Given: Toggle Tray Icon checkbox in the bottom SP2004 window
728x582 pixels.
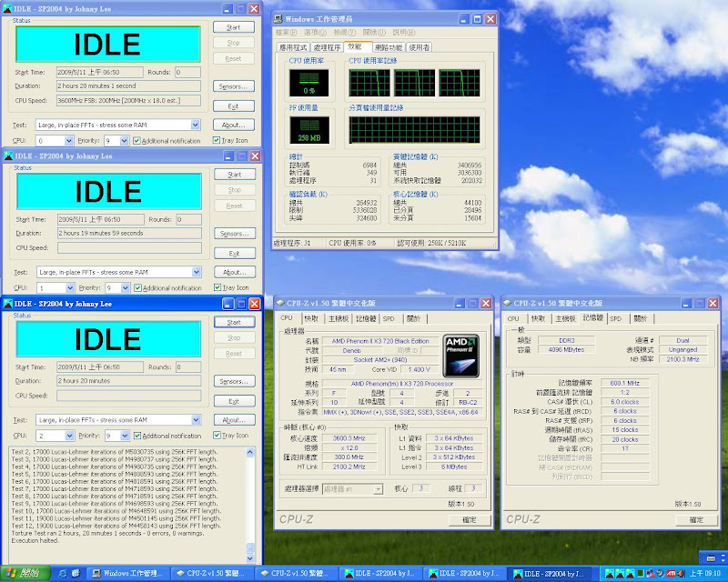Looking at the screenshot, I should click(x=217, y=436).
